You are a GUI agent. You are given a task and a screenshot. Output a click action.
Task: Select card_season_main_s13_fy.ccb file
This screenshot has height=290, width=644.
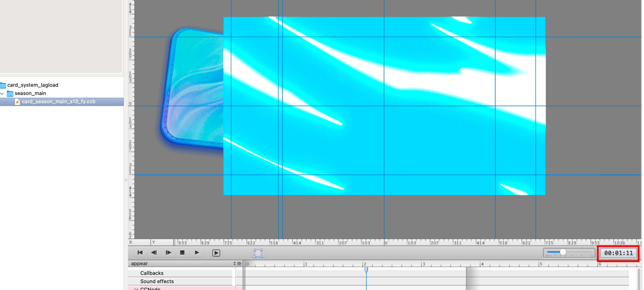pos(58,101)
